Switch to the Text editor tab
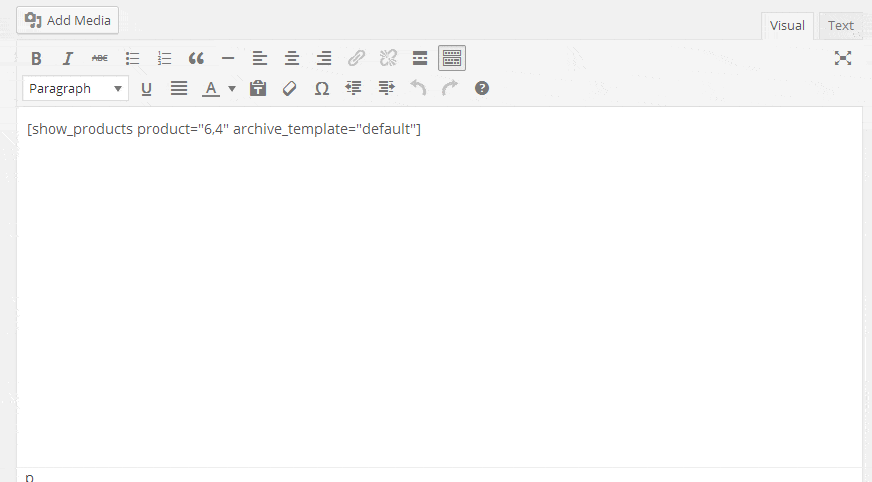Screen dimensions: 872x482 pos(840,26)
